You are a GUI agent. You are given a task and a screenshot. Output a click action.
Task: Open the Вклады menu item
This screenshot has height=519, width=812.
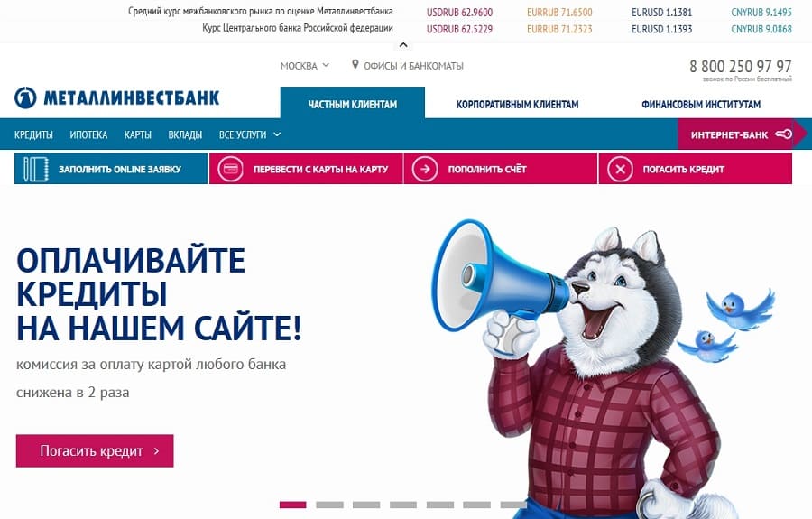pyautogui.click(x=185, y=134)
